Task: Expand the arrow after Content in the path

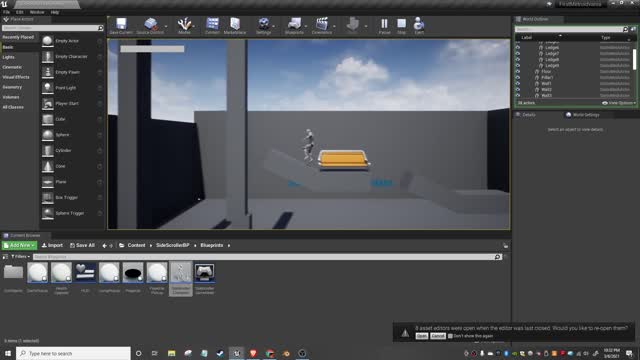Action: click(x=151, y=245)
